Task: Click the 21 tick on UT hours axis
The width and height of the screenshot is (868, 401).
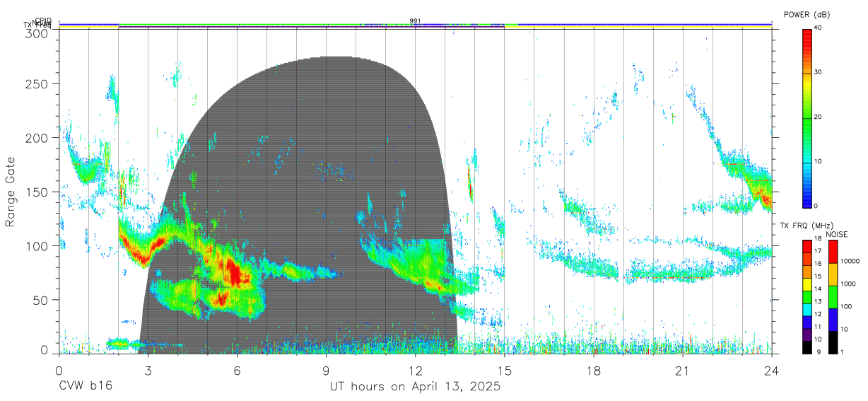Action: [x=682, y=371]
